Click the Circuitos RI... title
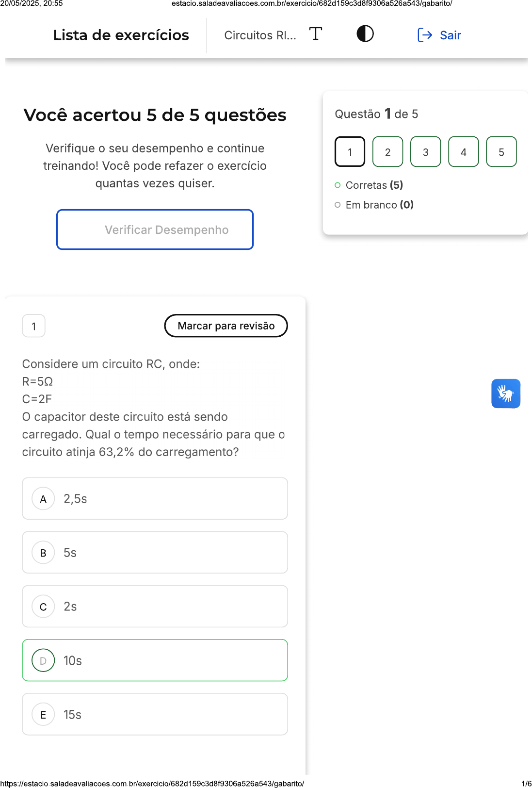 (x=260, y=35)
